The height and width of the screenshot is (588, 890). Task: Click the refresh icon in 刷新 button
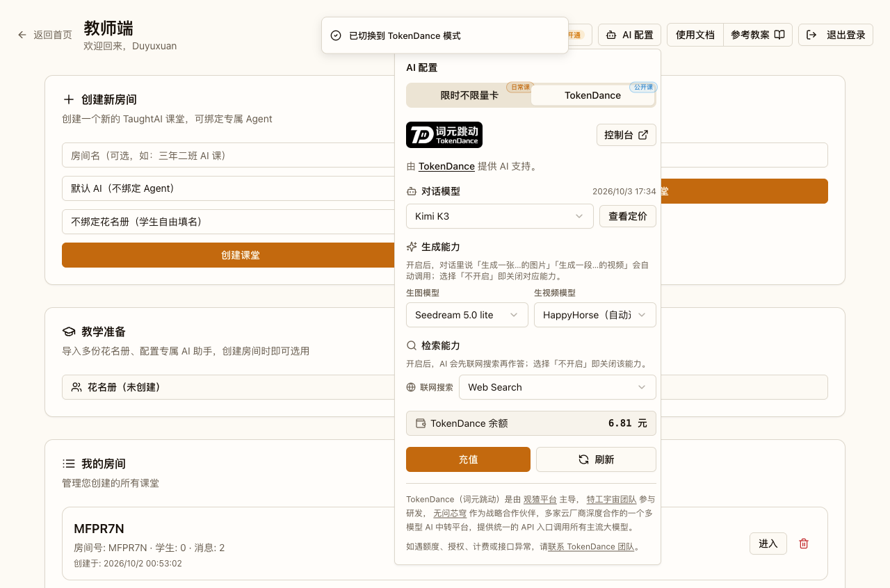[584, 459]
